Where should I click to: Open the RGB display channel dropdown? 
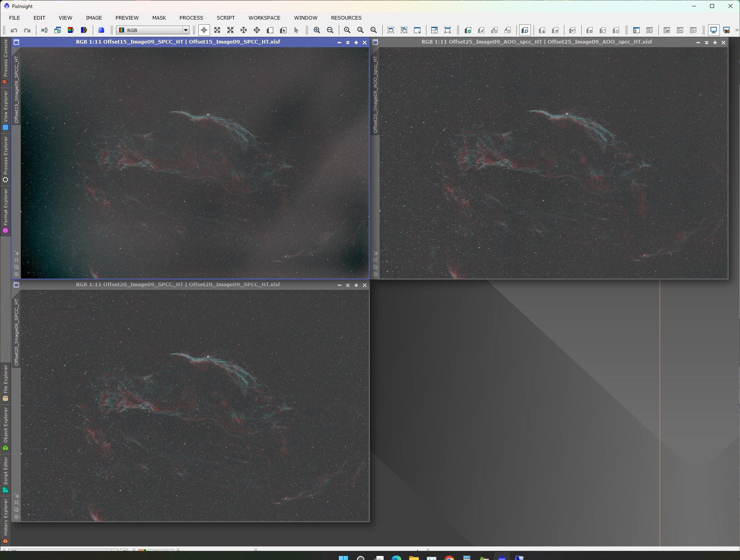(x=153, y=30)
